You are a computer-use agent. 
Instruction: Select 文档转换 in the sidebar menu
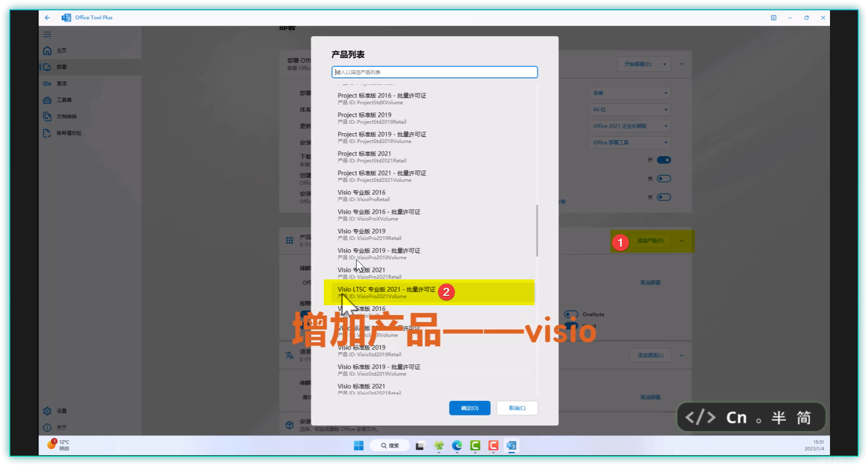(67, 117)
